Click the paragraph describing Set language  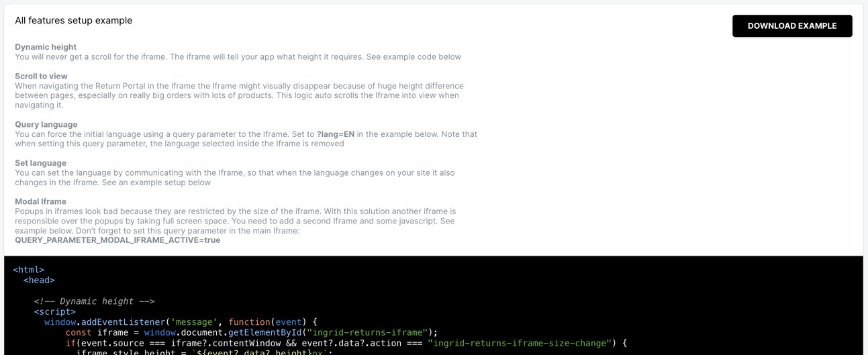[234, 178]
